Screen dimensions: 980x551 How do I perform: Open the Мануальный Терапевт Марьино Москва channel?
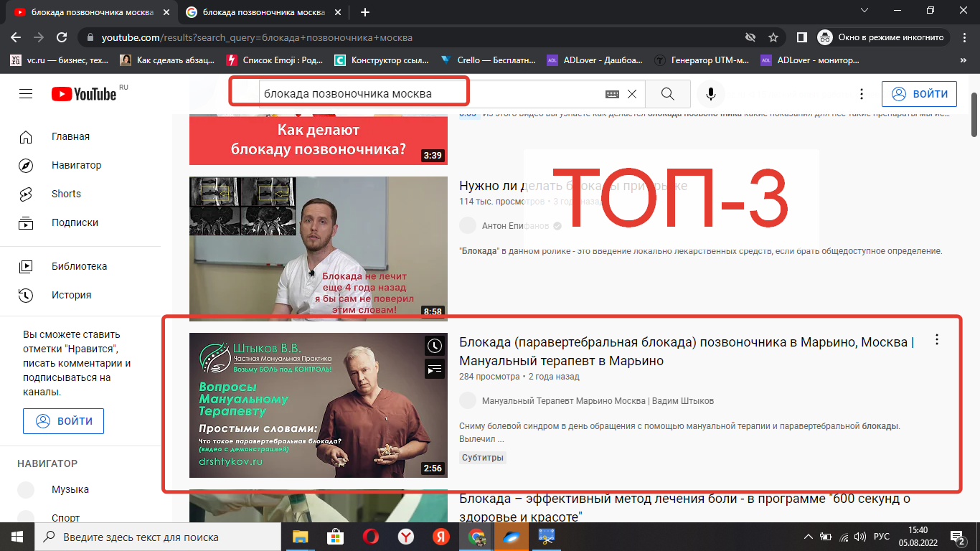(598, 400)
